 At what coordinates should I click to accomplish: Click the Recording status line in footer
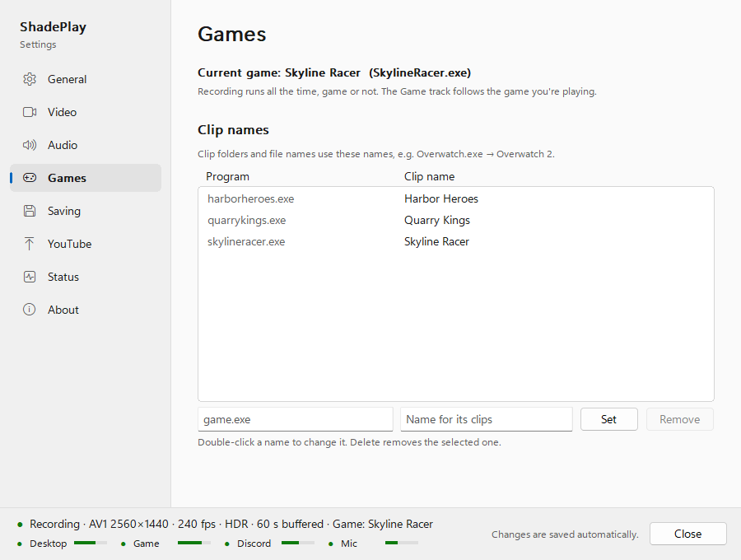231,524
